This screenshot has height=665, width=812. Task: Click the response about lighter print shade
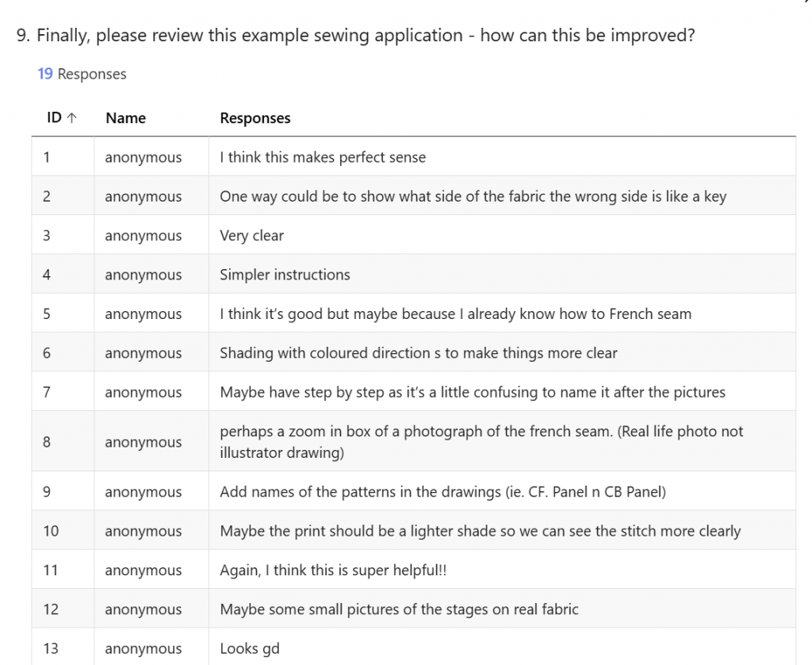480,531
